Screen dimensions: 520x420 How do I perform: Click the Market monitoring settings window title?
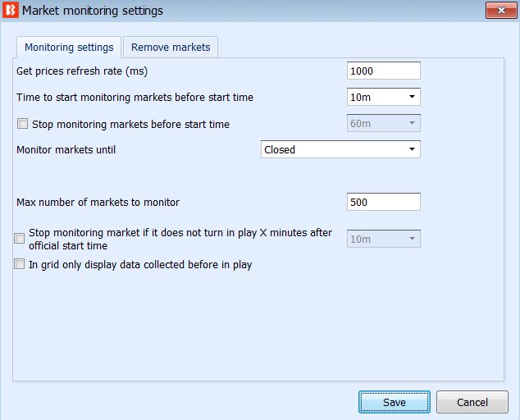pyautogui.click(x=93, y=11)
